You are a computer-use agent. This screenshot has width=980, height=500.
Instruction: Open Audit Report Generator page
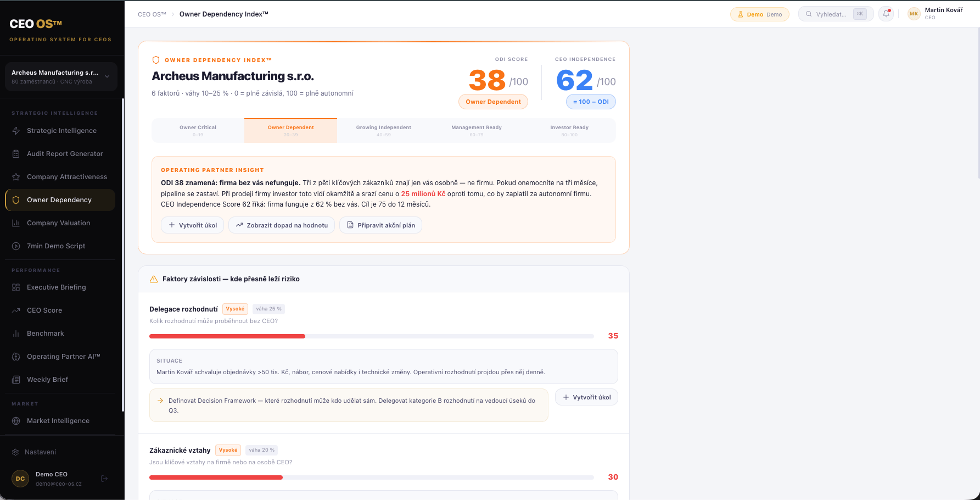(60, 154)
